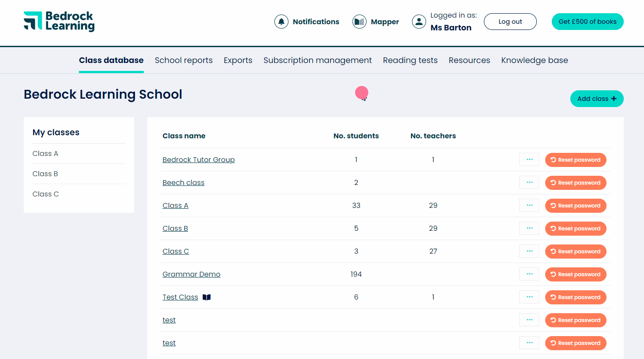The image size is (644, 359).
Task: Reset password for Class C row
Action: point(576,252)
